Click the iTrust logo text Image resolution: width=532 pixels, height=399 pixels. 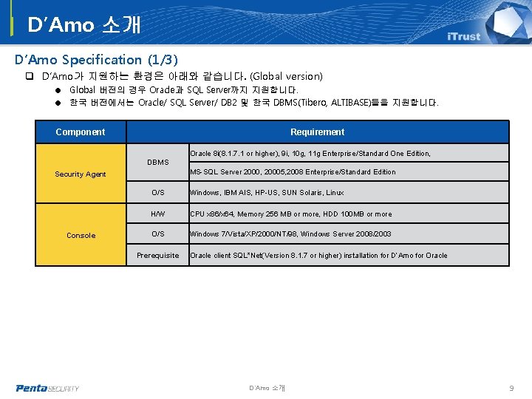coord(463,36)
